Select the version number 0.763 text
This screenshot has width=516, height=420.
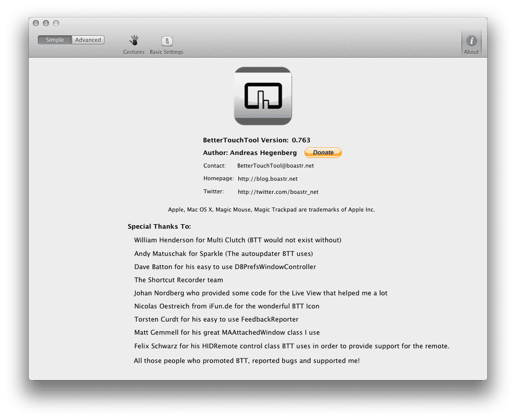tap(302, 140)
